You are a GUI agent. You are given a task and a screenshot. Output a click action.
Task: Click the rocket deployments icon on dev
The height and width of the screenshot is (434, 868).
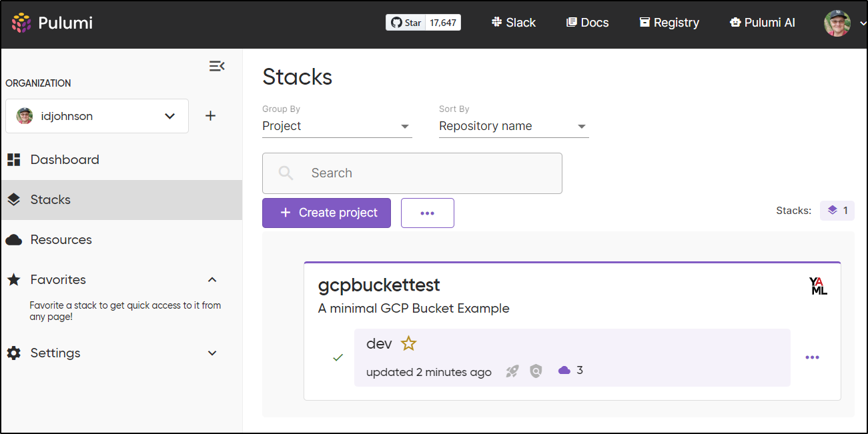pos(512,371)
